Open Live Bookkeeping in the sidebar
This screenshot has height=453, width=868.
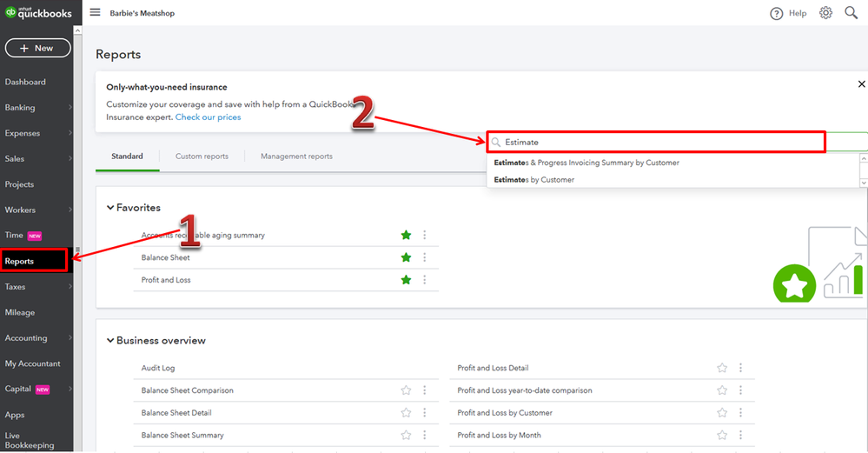click(x=30, y=440)
